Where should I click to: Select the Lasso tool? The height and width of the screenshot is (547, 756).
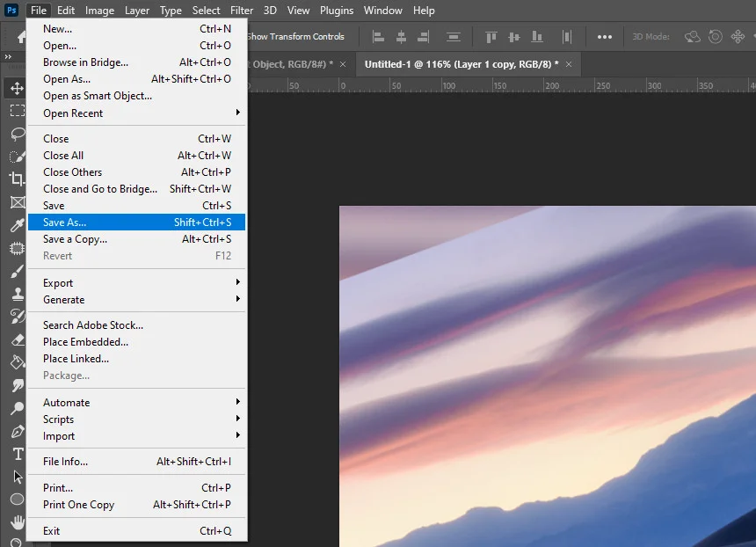pyautogui.click(x=18, y=134)
